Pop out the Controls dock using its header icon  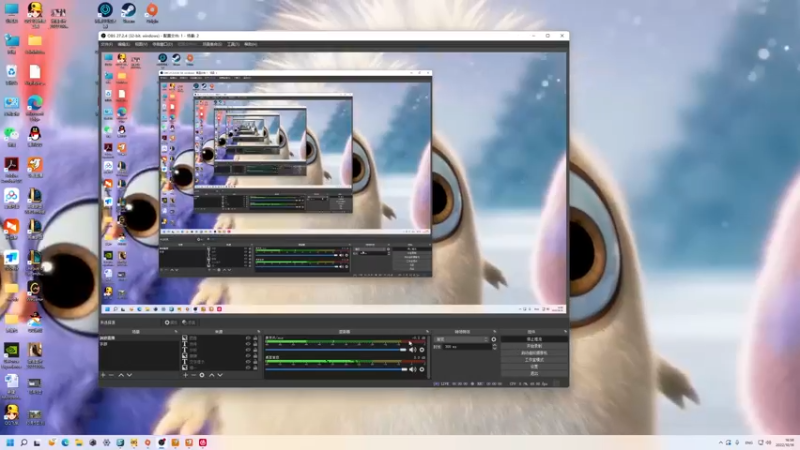click(x=565, y=332)
